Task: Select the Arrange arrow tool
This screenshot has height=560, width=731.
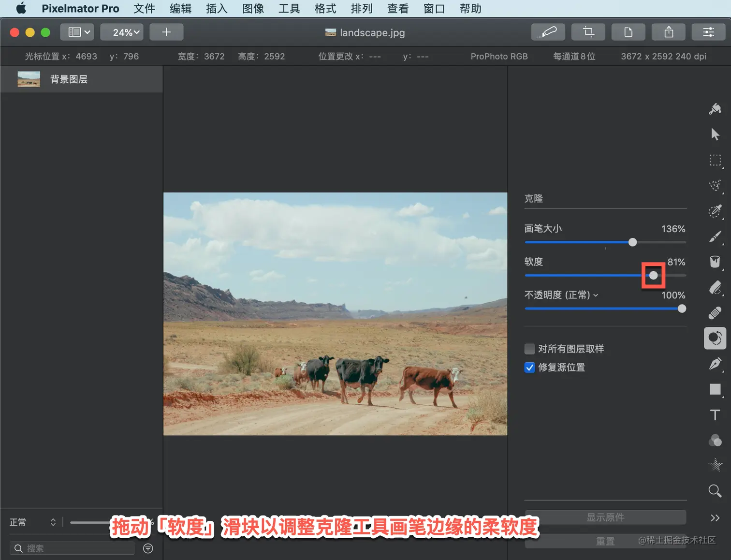Action: click(x=715, y=134)
